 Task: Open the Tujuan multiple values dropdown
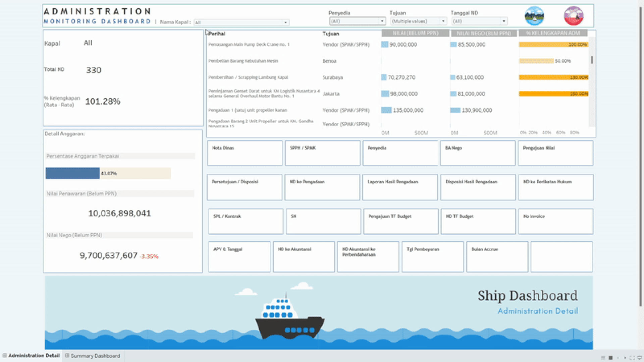419,21
